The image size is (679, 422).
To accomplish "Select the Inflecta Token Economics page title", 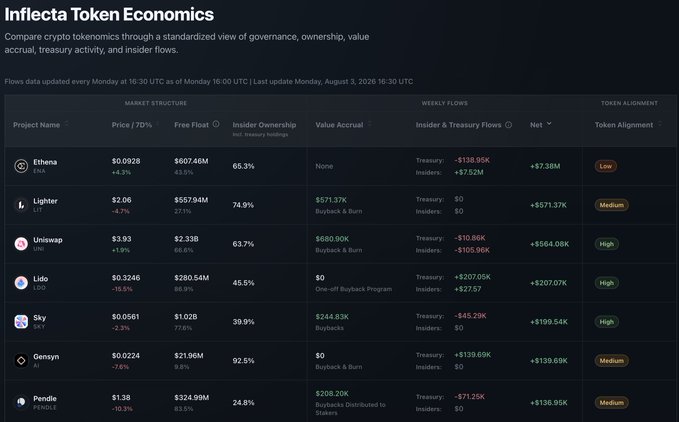I will [x=109, y=14].
